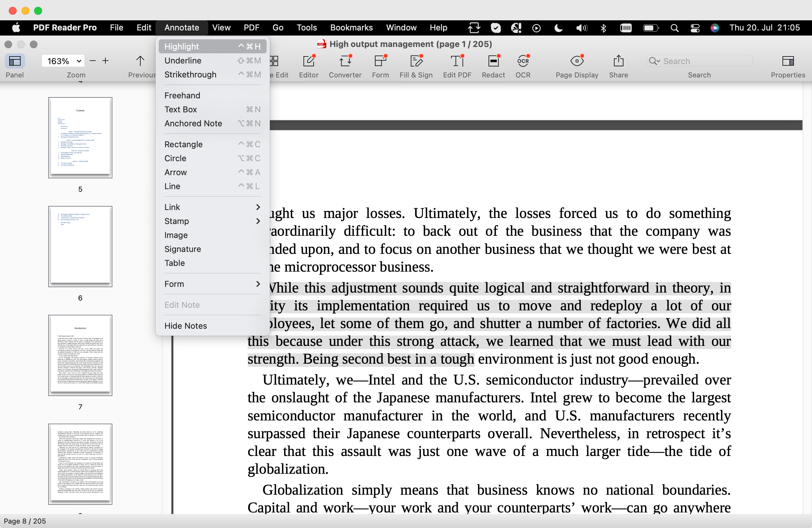Select Text Box menu entry
The height and width of the screenshot is (528, 812).
pyautogui.click(x=212, y=109)
